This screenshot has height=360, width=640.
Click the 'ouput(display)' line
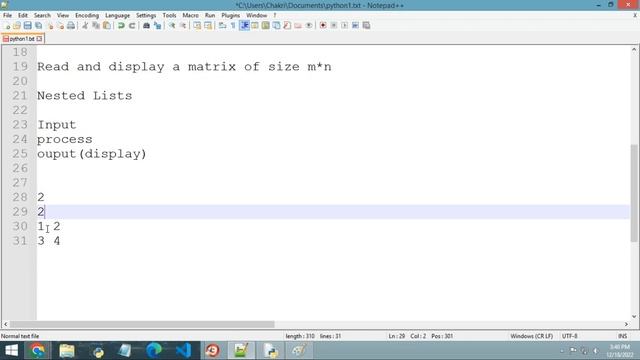tap(91, 154)
